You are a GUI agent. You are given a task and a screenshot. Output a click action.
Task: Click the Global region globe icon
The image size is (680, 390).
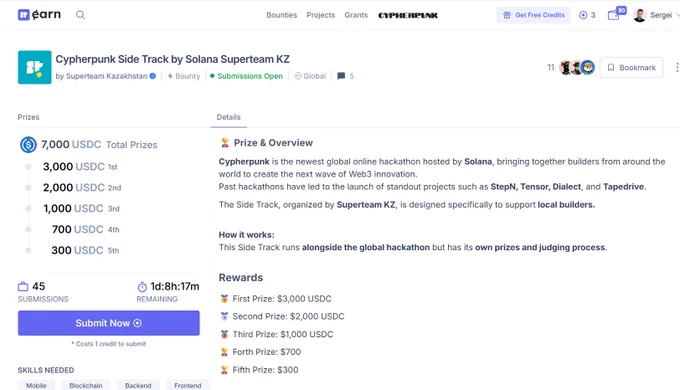point(298,76)
